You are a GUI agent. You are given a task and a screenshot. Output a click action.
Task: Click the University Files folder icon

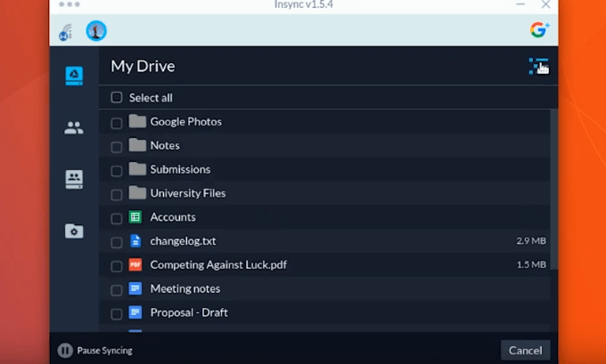tap(137, 193)
